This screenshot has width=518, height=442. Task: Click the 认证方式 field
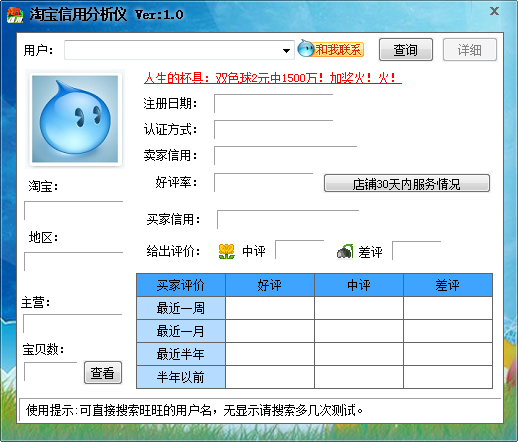(x=273, y=129)
